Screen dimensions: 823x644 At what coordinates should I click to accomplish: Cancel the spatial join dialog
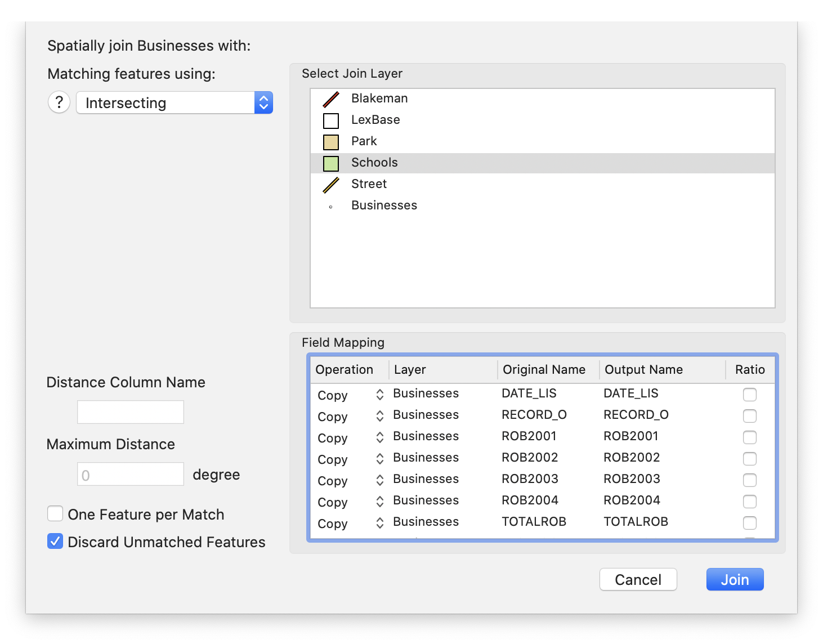pyautogui.click(x=638, y=579)
